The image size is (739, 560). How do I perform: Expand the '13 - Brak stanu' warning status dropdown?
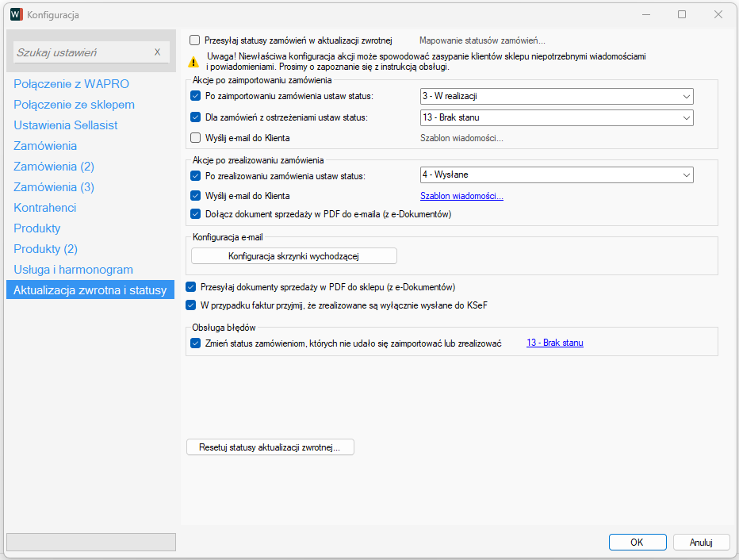[x=556, y=117]
